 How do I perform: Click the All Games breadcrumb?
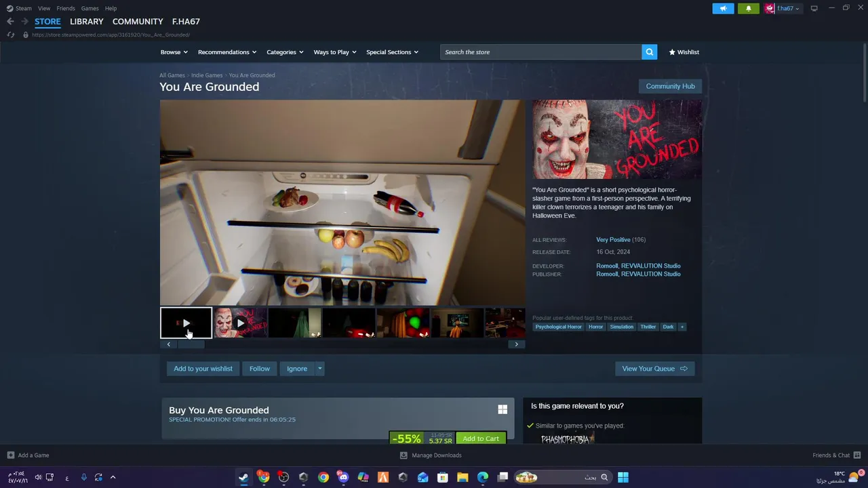172,75
